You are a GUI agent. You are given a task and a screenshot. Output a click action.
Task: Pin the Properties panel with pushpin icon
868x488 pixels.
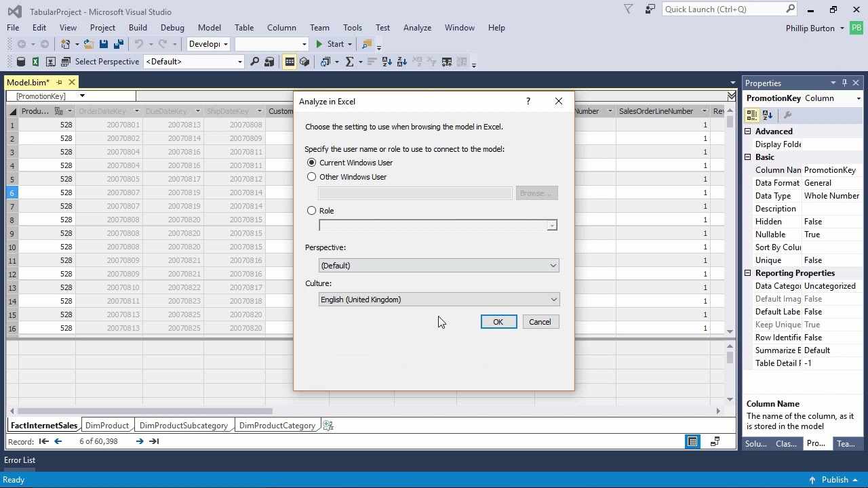tap(844, 83)
